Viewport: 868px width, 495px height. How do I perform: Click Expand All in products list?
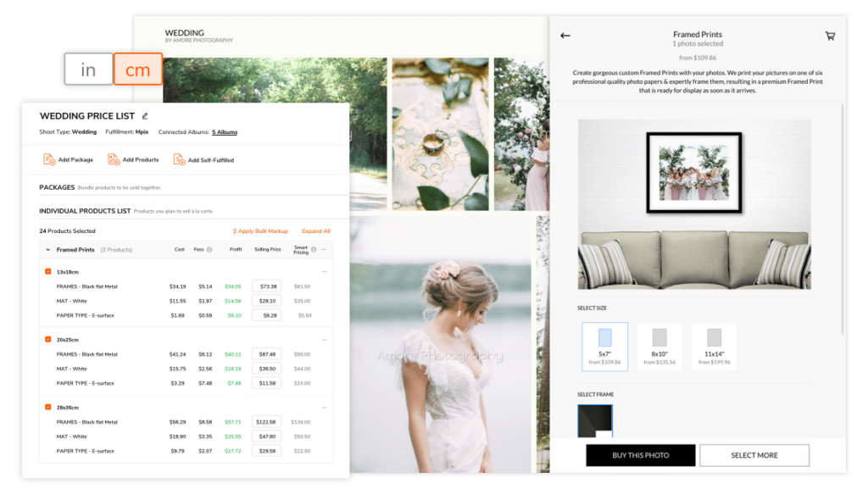(315, 231)
